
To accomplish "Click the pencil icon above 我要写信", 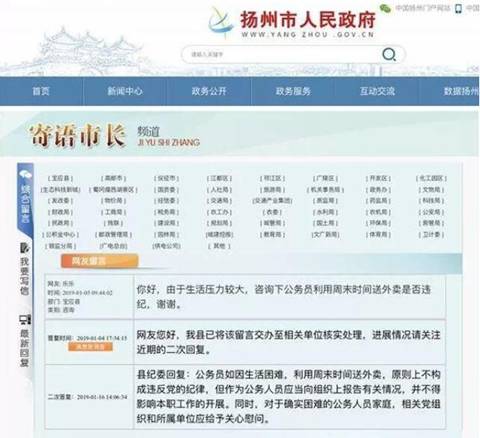I will coord(25,248).
